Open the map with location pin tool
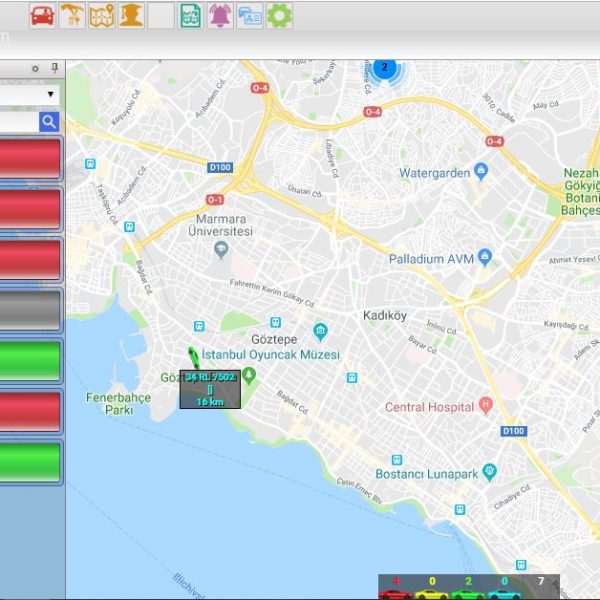The height and width of the screenshot is (600, 600). [x=101, y=16]
